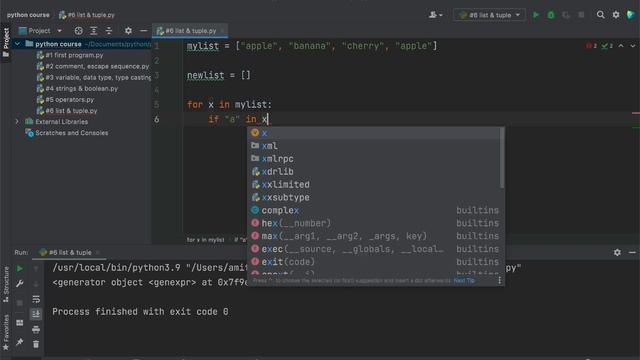The width and height of the screenshot is (640, 360).
Task: Go to next highlighted error arrow
Action: (633, 46)
